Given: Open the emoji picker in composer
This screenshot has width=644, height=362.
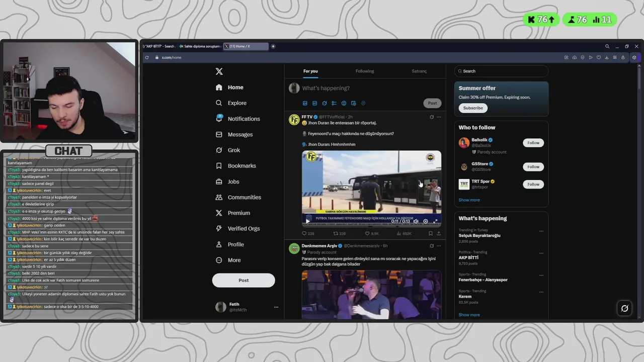Looking at the screenshot, I should coord(344,103).
